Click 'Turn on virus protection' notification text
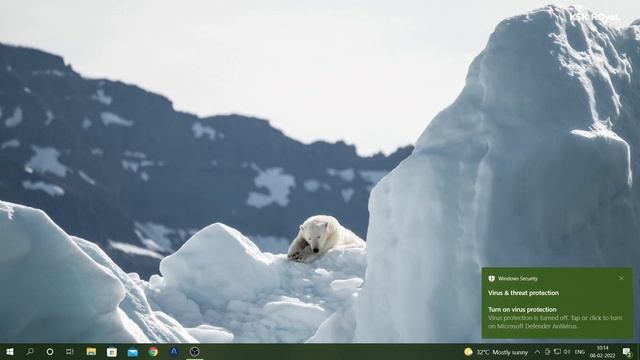 tap(522, 309)
